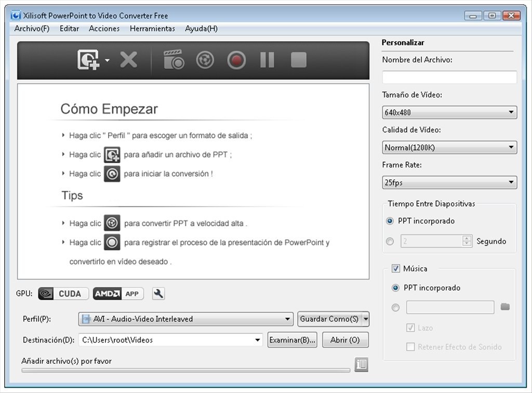
Task: Open the add file dropdown arrow in toolbar
Action: [107, 60]
